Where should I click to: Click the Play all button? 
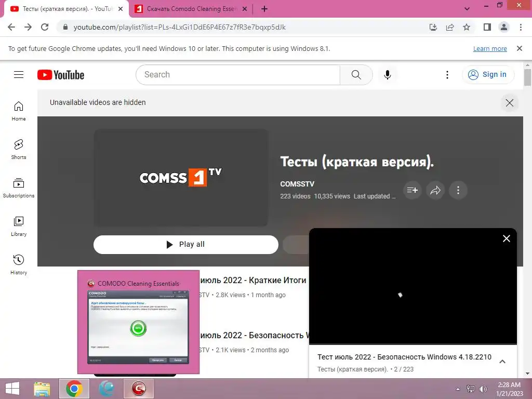tap(186, 244)
